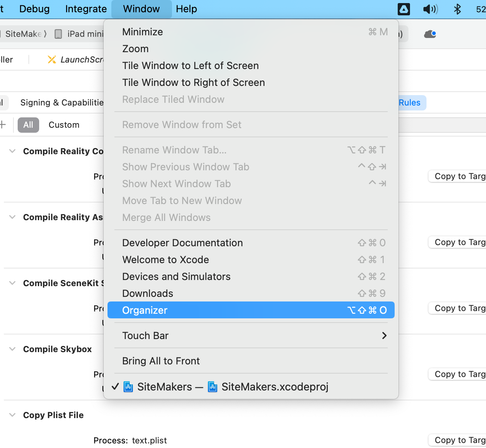This screenshot has width=486, height=448.
Task: Click Copy to Target for Reality Asset rule
Action: [457, 242]
